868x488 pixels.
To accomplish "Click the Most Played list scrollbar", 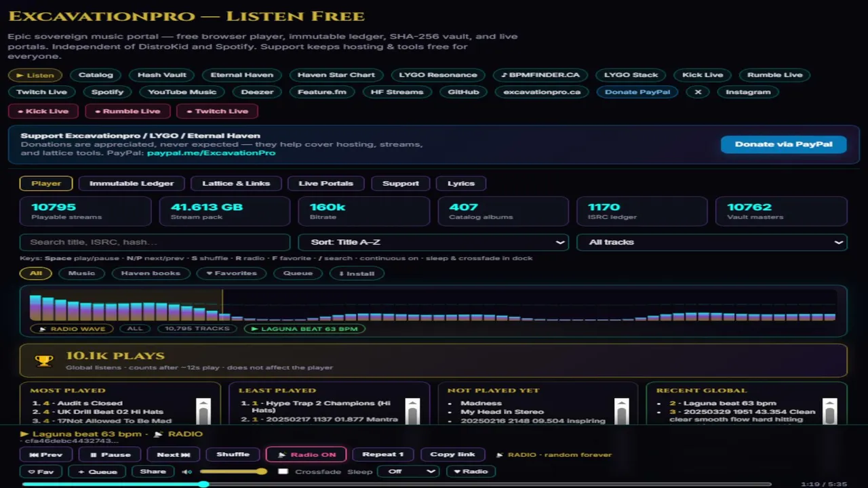I will click(x=203, y=411).
